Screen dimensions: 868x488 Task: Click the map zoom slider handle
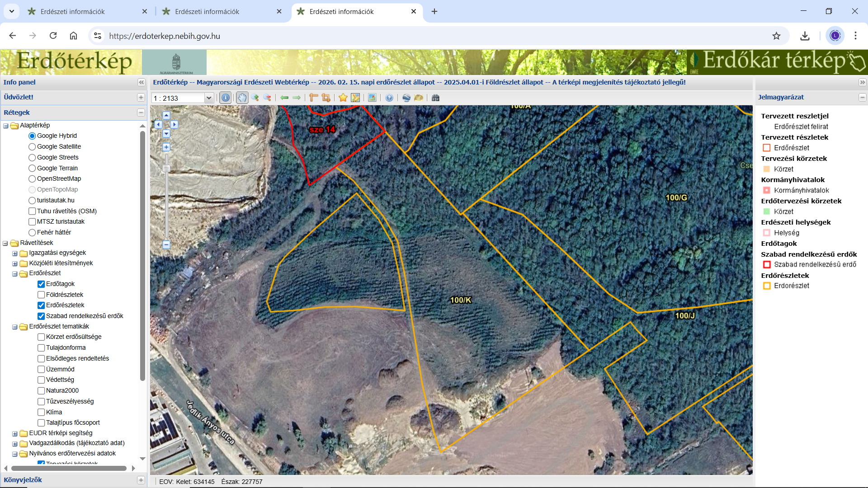tap(166, 169)
